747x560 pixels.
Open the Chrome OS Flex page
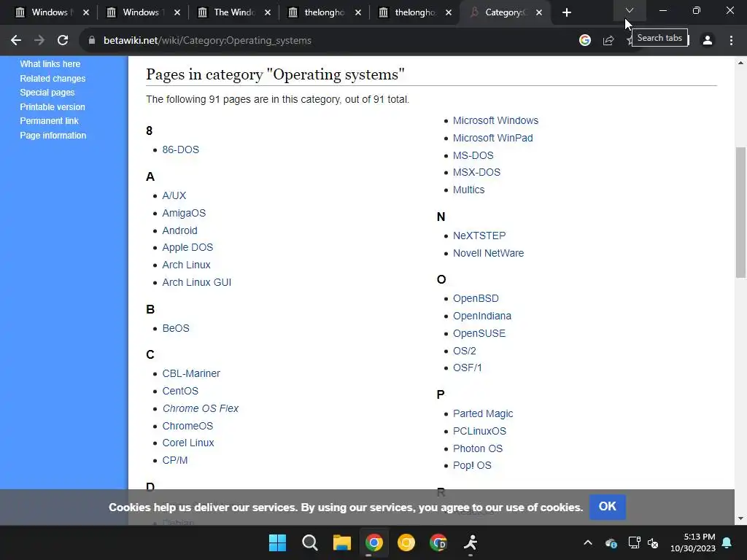click(x=201, y=408)
